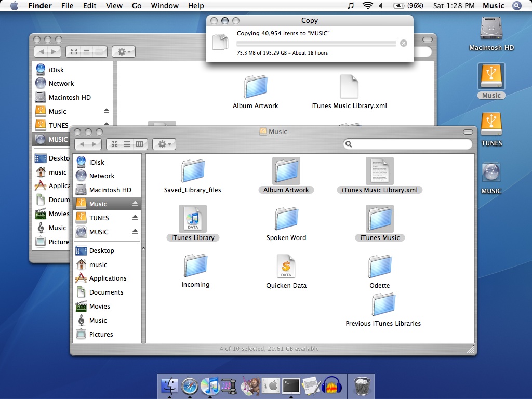
Task: Switch front window to icon view
Action: (115, 144)
